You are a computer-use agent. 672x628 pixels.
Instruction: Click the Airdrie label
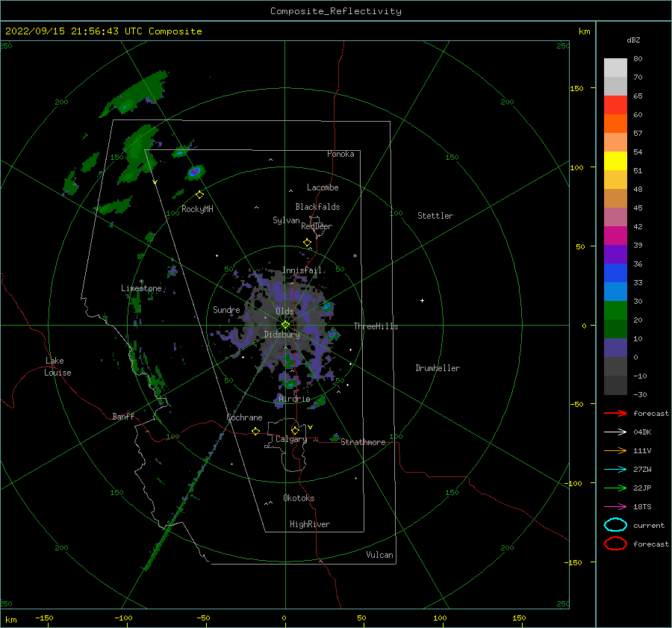(294, 399)
